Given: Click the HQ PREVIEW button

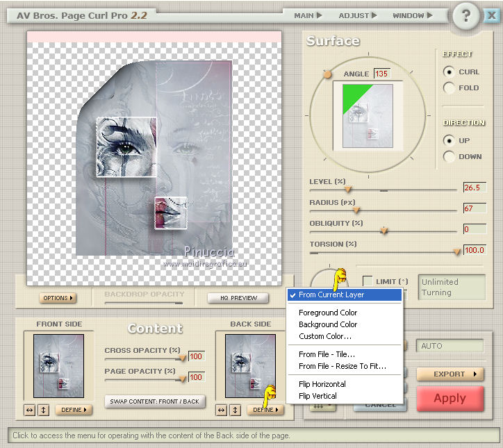Looking at the screenshot, I should coord(238,298).
